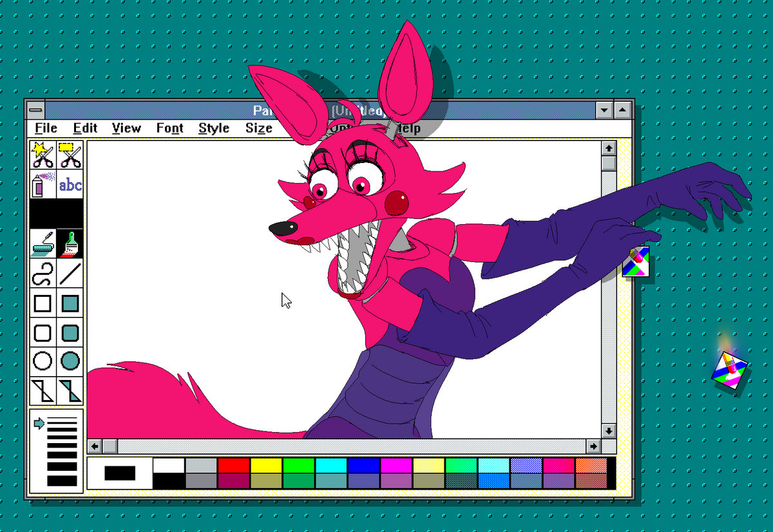Pick the bright yellow palette color

click(266, 465)
